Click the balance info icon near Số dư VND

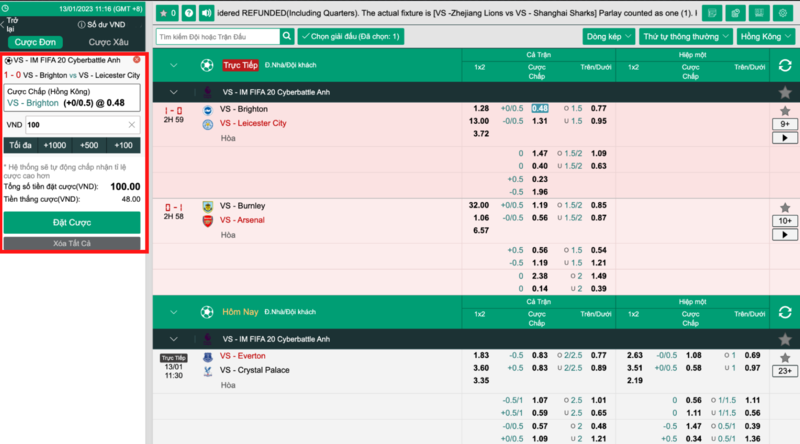81,24
